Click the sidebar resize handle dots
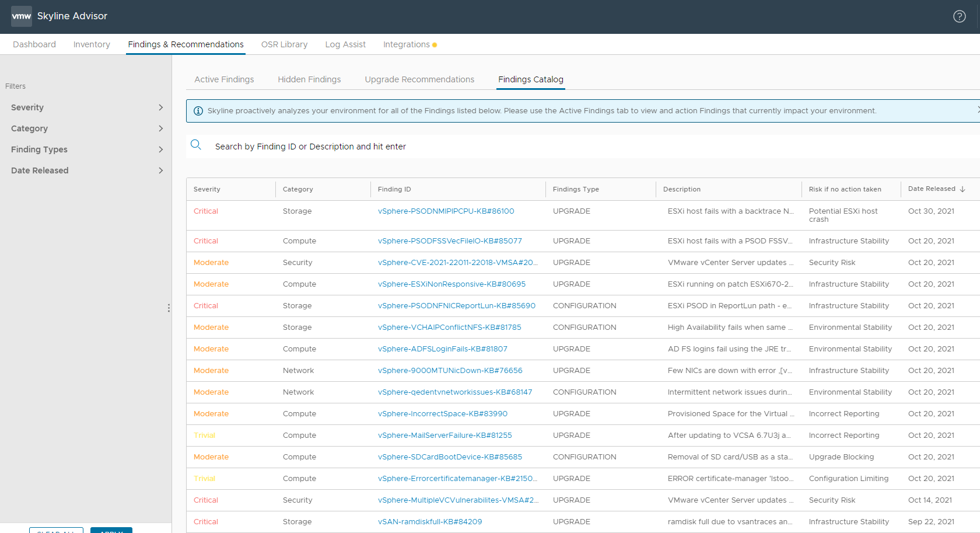 169,308
